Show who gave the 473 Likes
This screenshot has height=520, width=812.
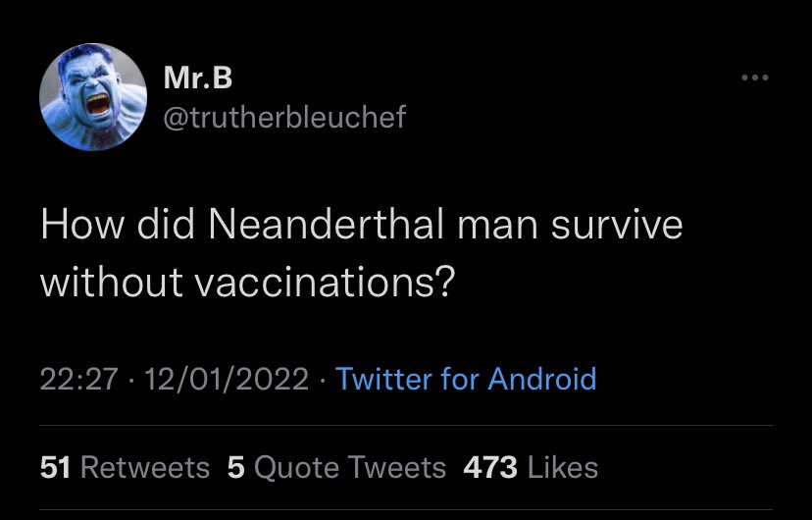click(531, 468)
